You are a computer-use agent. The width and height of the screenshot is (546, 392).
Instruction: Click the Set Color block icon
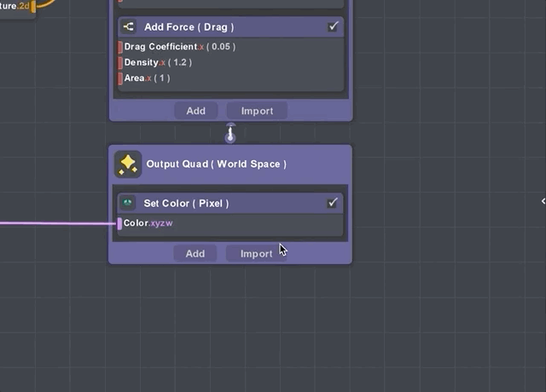[x=128, y=203]
